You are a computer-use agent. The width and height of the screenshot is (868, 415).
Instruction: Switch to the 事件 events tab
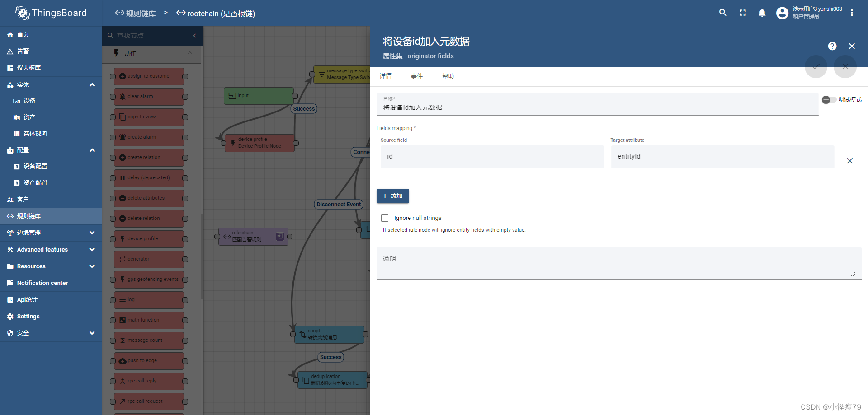[x=417, y=76]
